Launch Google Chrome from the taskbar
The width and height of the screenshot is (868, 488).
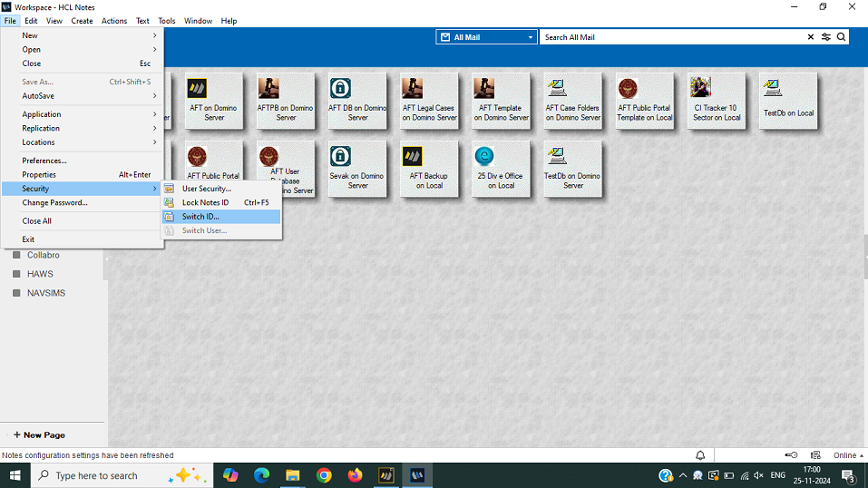[x=324, y=475]
